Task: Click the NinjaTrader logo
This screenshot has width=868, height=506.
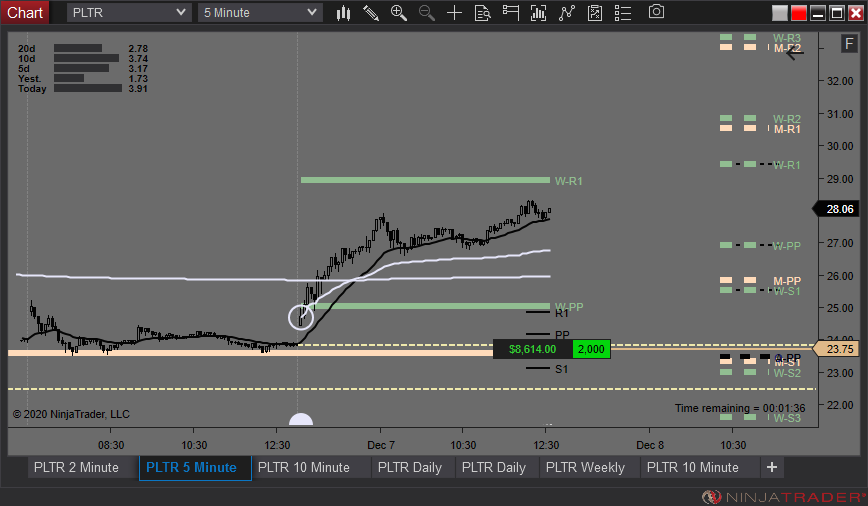Action: pos(783,497)
